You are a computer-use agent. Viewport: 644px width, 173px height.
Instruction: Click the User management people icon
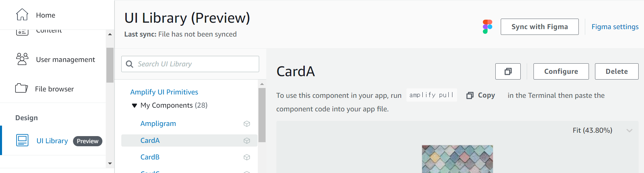[x=22, y=59]
